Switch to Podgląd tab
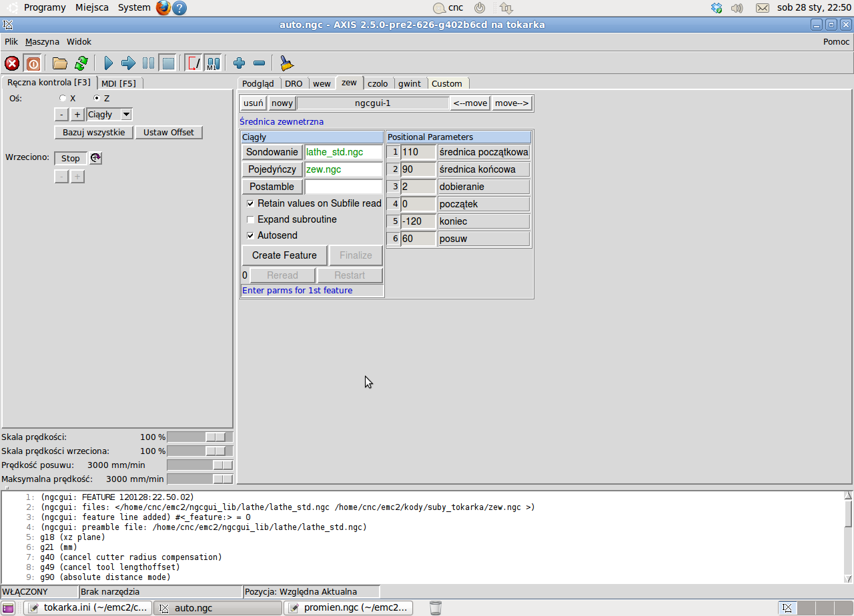The height and width of the screenshot is (616, 854). point(258,83)
